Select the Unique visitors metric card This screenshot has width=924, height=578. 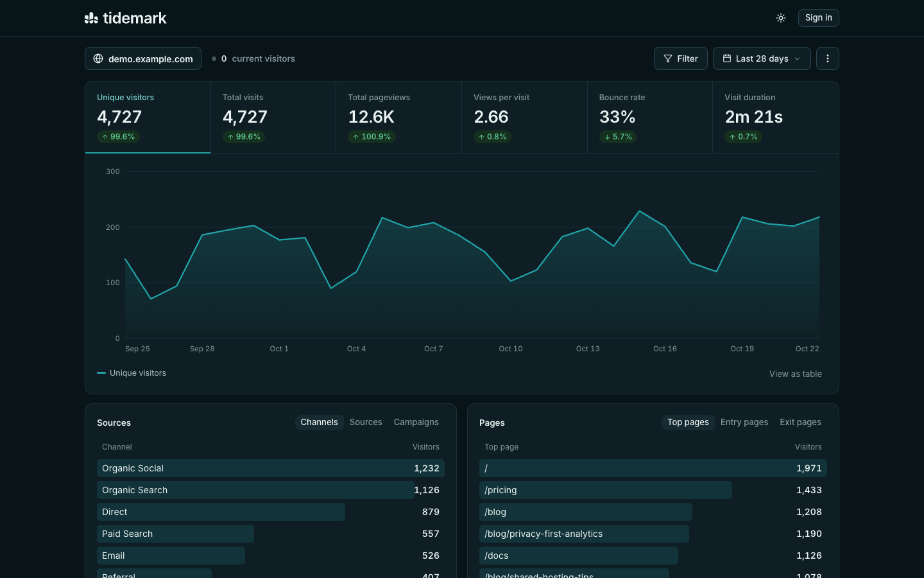148,117
